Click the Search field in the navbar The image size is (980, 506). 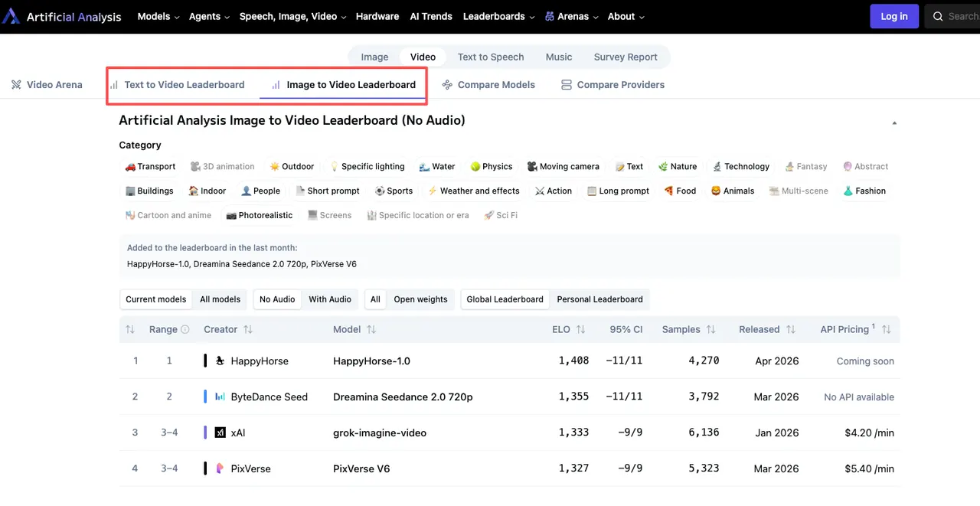coord(957,16)
